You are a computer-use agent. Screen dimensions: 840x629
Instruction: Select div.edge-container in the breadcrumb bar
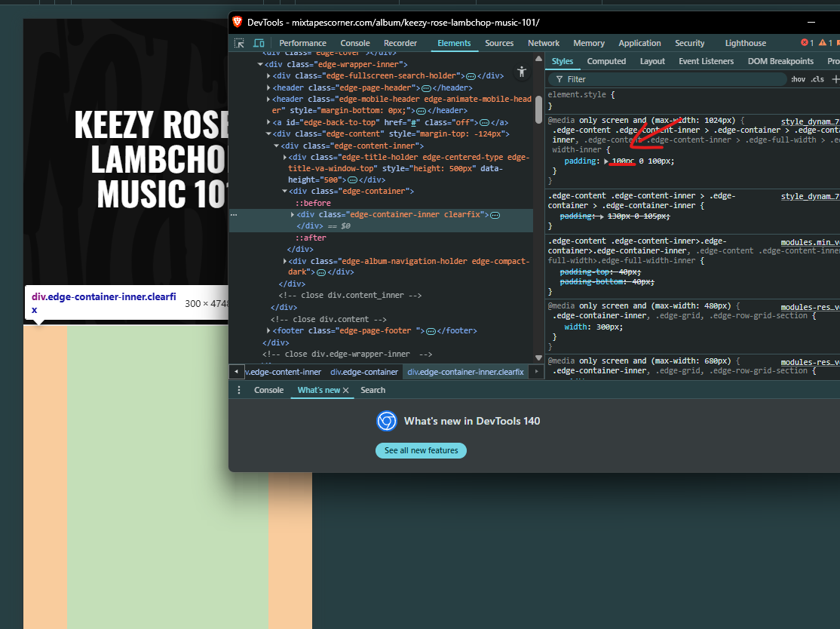(x=364, y=372)
